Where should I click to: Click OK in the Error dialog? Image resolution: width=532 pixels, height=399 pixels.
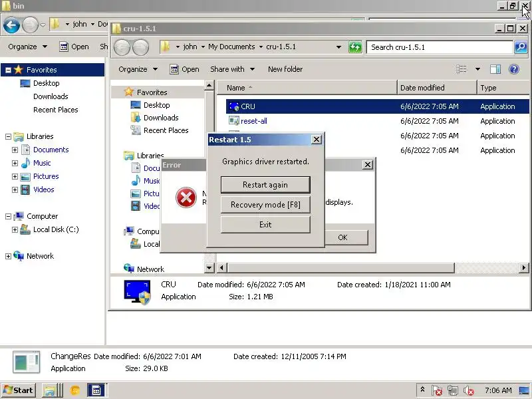(x=342, y=237)
